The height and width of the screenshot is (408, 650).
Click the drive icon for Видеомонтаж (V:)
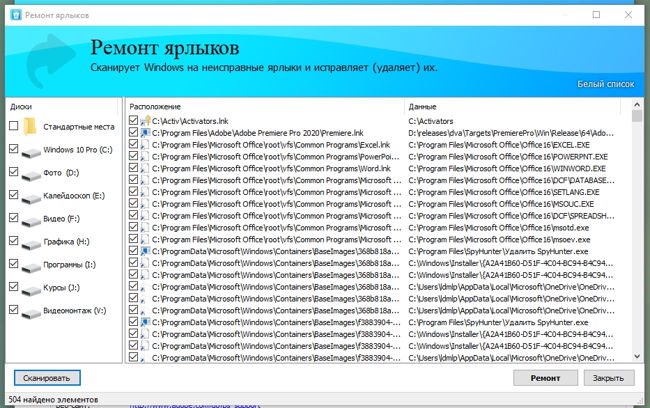click(31, 314)
